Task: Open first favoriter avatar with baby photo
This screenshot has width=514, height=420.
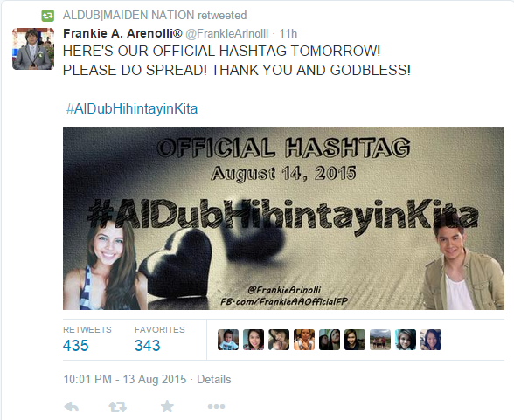Action: (228, 340)
